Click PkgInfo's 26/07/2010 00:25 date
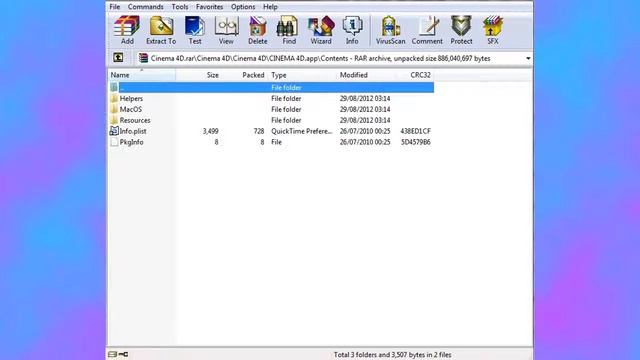Image resolution: width=640 pixels, height=360 pixels. [x=365, y=142]
